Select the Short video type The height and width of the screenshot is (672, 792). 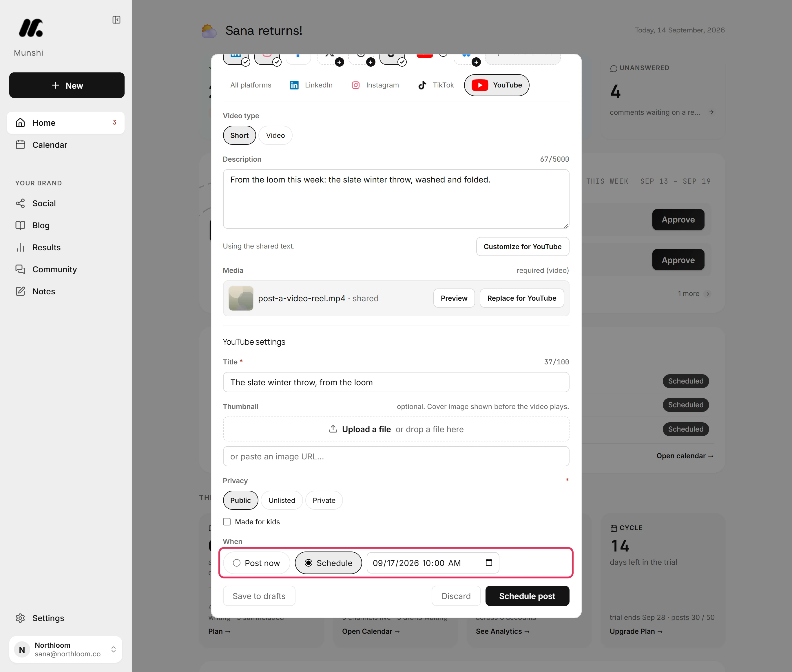(239, 135)
